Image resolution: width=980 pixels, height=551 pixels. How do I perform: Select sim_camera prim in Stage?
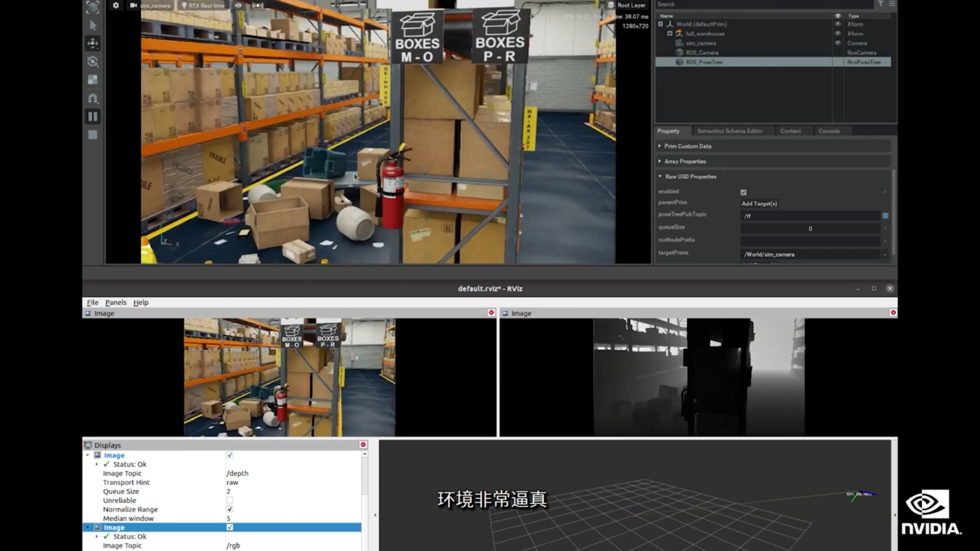701,43
